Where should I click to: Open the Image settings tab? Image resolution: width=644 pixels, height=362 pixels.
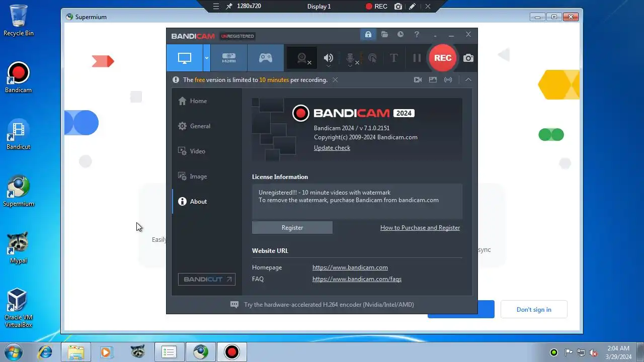(x=207, y=176)
